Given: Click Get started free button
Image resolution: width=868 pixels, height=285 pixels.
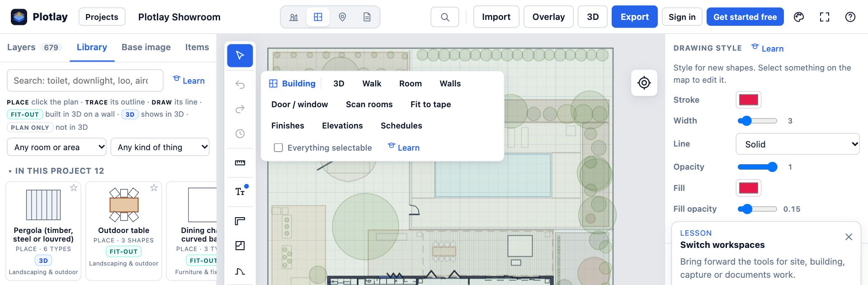Looking at the screenshot, I should point(745,17).
